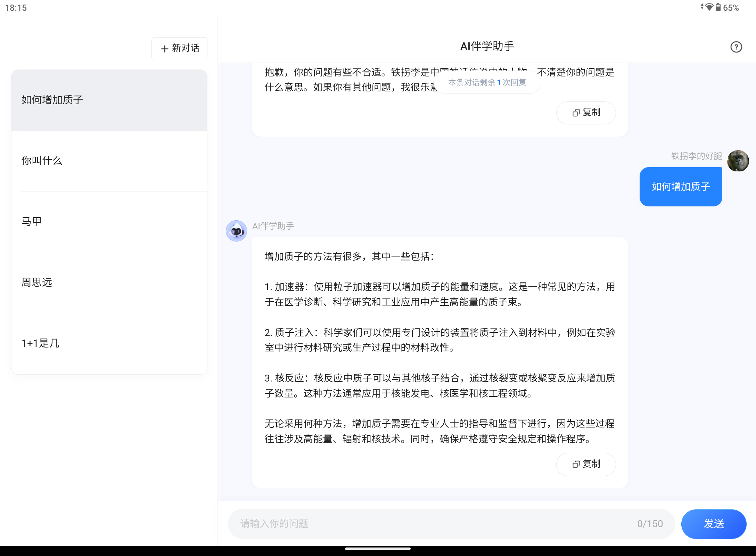The width and height of the screenshot is (756, 556).
Task: Copy the proton answer with lower 复制 button
Action: click(x=586, y=464)
